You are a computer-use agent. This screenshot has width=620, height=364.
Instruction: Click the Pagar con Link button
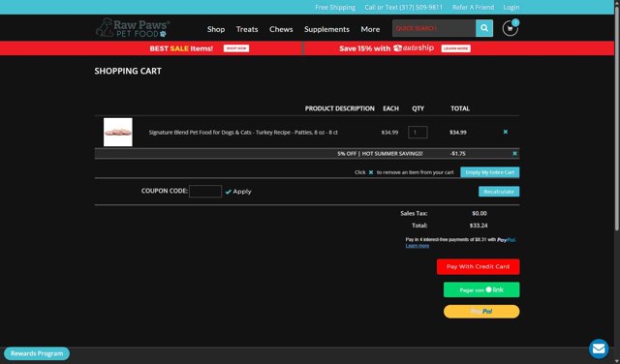click(481, 289)
